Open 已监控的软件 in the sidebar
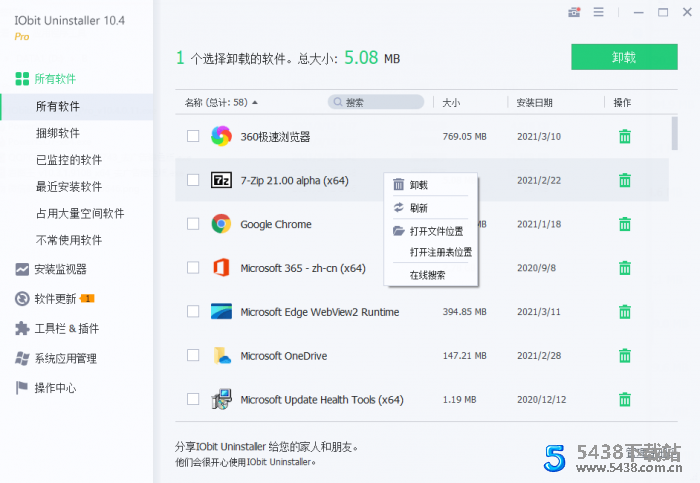This screenshot has width=700, height=483. click(x=69, y=160)
